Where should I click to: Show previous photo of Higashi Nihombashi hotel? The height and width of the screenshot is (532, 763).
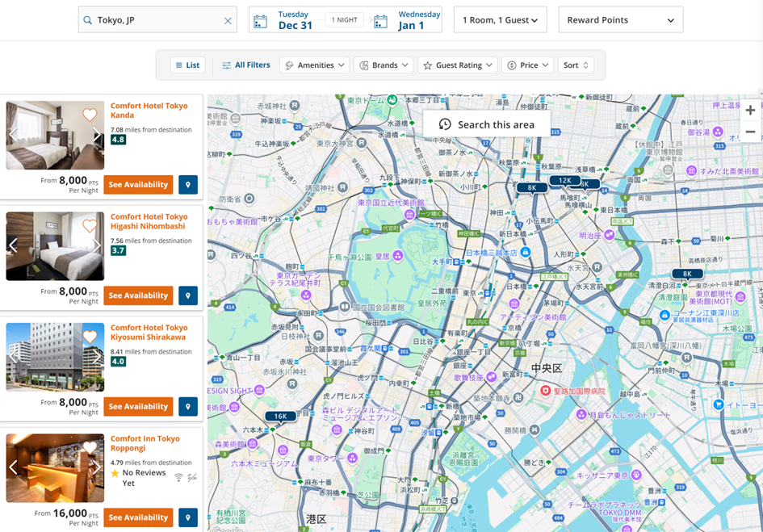coord(13,245)
